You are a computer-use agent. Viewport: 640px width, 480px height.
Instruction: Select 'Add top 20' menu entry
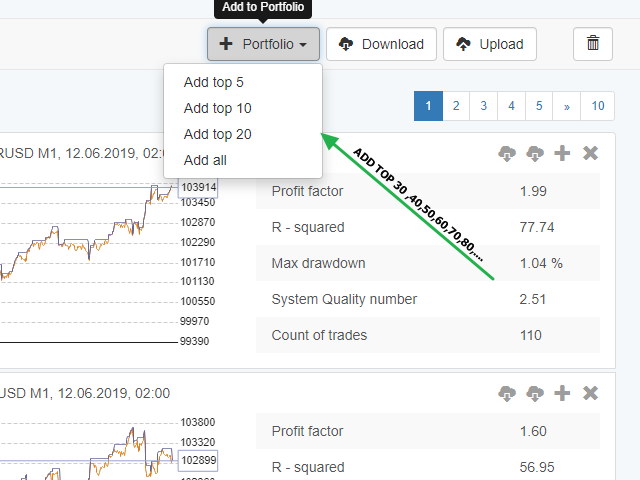click(x=243, y=134)
